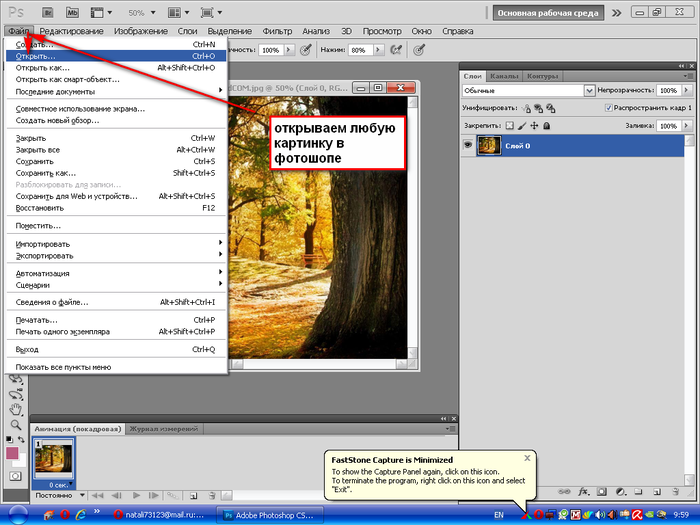This screenshot has width=700, height=525.
Task: Create a new layer in Layers panel
Action: (x=657, y=492)
